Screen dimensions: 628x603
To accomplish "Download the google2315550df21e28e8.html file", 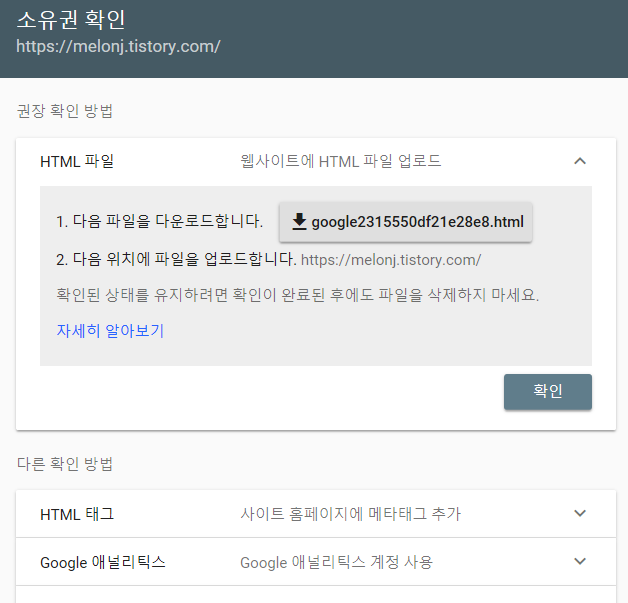I will 405,222.
